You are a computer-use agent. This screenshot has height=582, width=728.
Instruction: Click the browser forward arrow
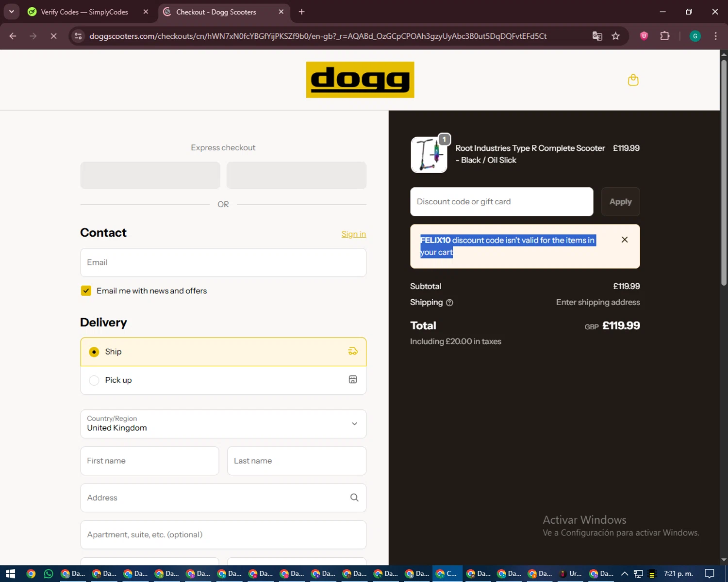pos(33,36)
